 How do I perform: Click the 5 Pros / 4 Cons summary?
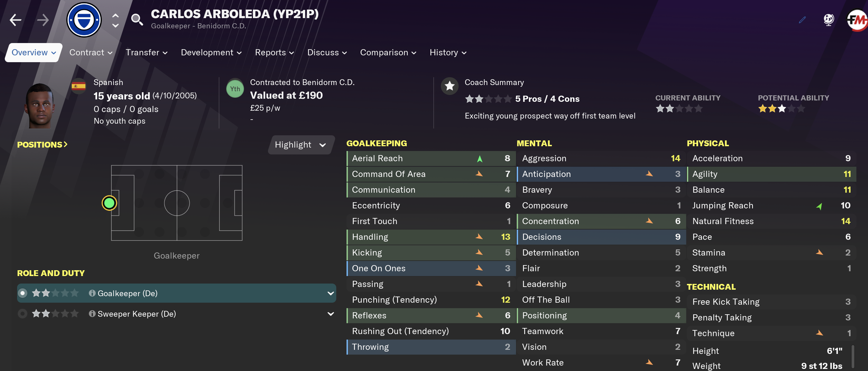tap(547, 99)
